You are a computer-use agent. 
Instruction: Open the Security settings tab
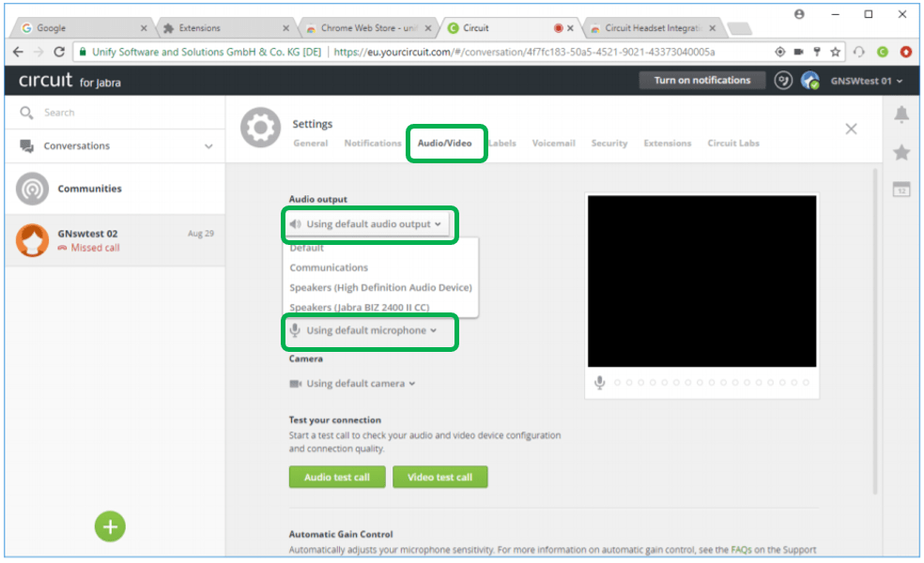(x=608, y=144)
